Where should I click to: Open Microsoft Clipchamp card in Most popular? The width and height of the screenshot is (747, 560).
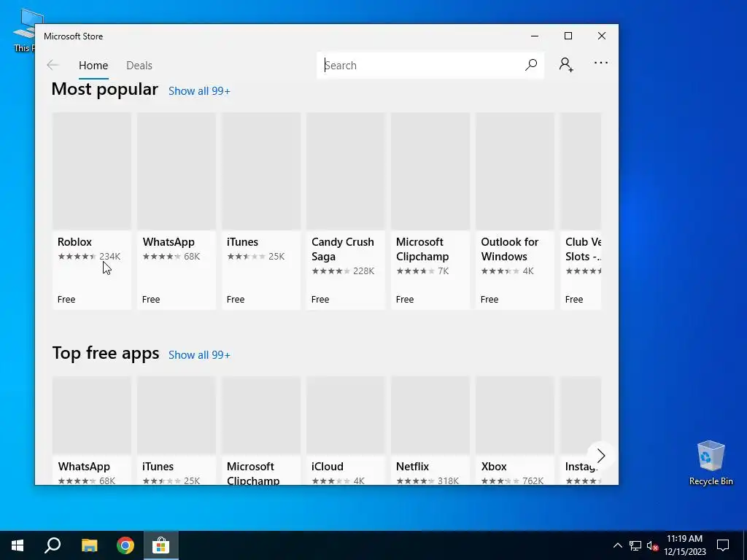[x=430, y=211]
